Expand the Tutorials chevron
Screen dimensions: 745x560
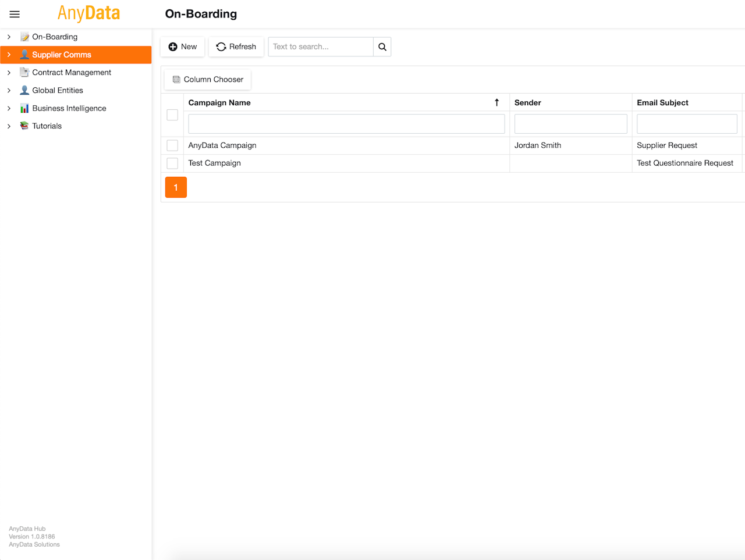point(9,126)
